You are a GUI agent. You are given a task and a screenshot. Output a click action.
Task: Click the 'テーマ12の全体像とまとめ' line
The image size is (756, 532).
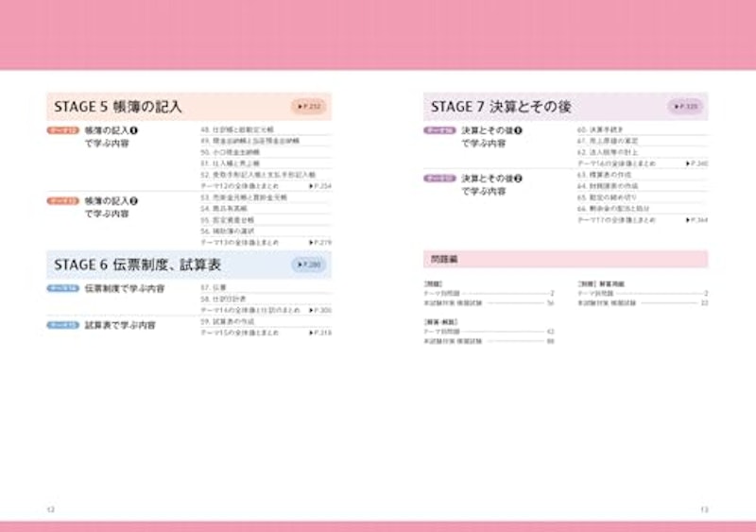pyautogui.click(x=266, y=186)
